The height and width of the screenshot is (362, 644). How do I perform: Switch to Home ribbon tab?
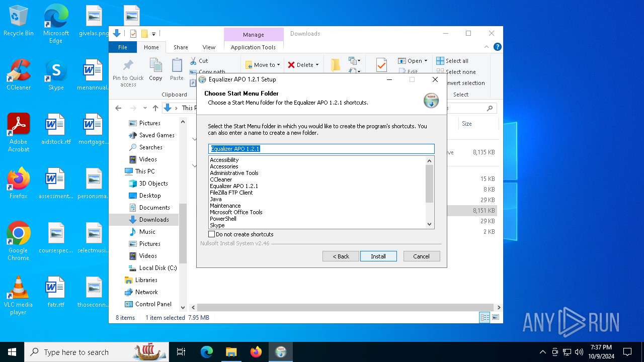151,47
